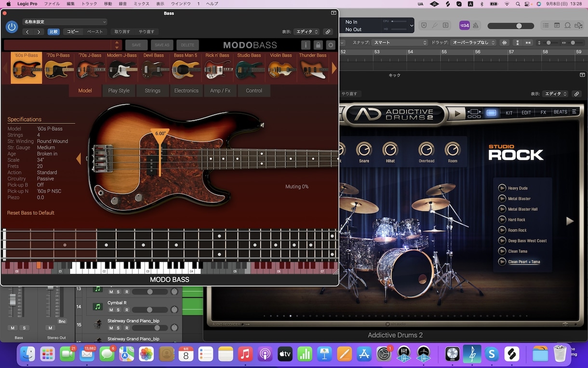Click the MODO BASS preset name field
Image resolution: width=588 pixels, height=368 pixels.
click(57, 45)
